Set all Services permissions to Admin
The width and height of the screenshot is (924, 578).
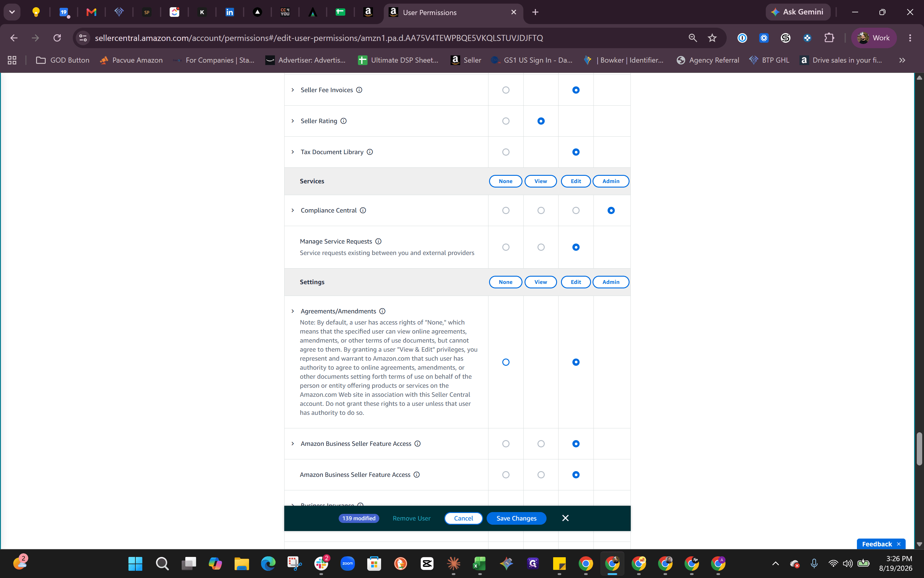click(x=611, y=181)
